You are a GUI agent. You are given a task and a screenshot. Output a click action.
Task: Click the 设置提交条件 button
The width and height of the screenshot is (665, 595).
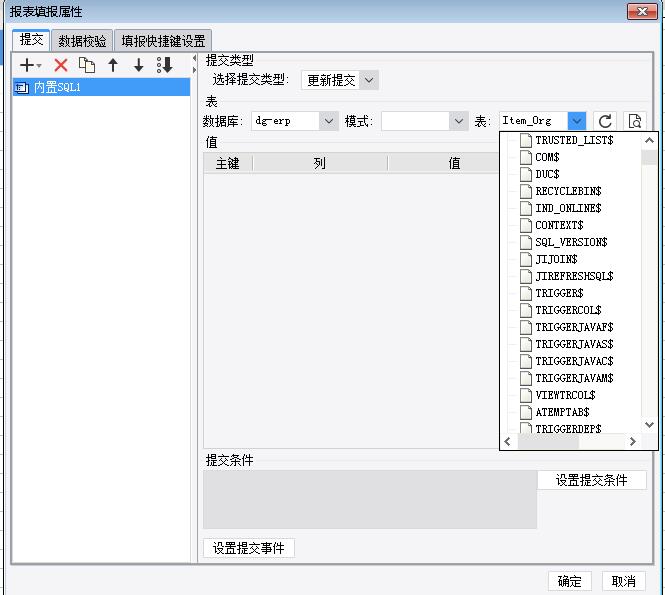pyautogui.click(x=592, y=480)
